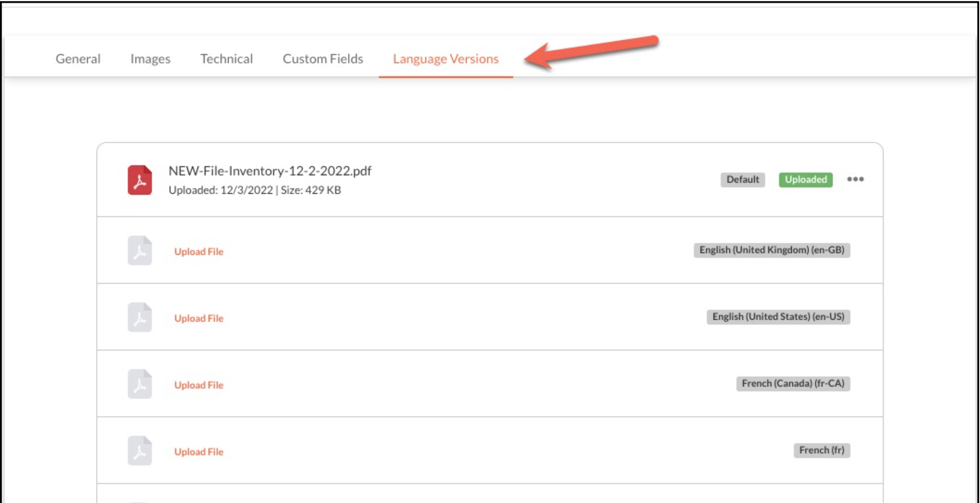Click the red PDF icon for NEW-File-Inventory
980x503 pixels.
click(x=139, y=180)
